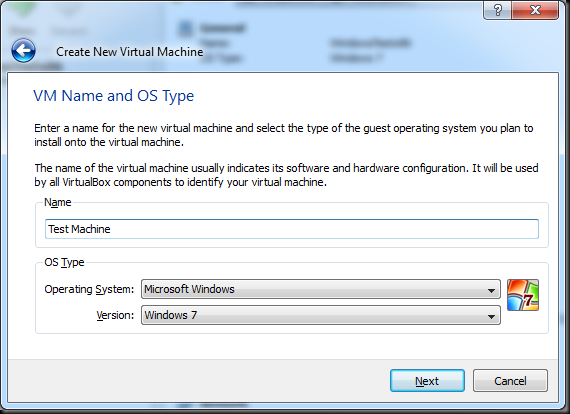Click the Create New Virtual Machine title
Viewport: 570px width, 414px height.
click(129, 52)
